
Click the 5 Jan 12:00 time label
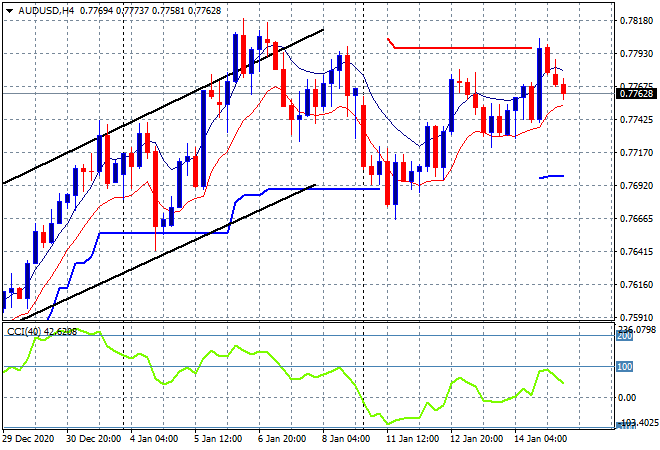(x=218, y=439)
